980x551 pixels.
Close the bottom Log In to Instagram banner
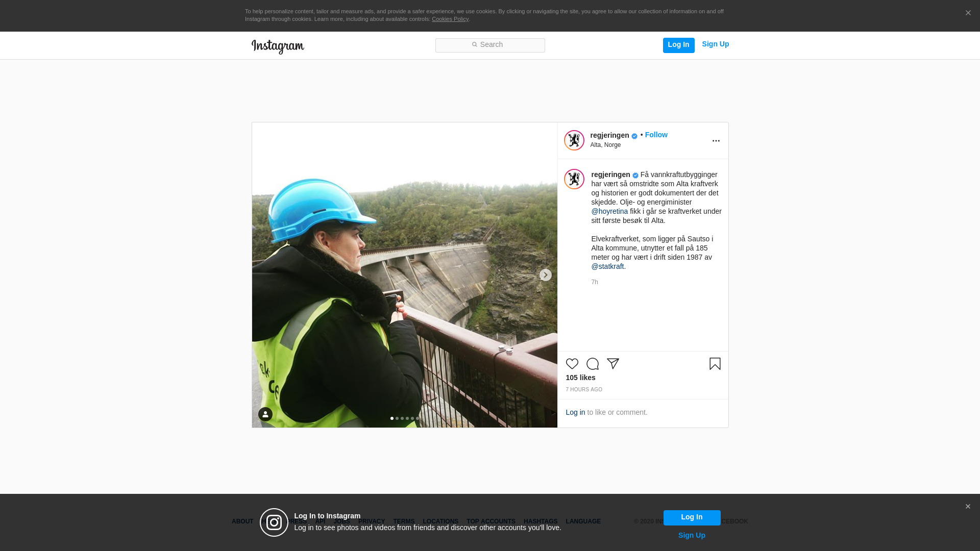coord(967,507)
